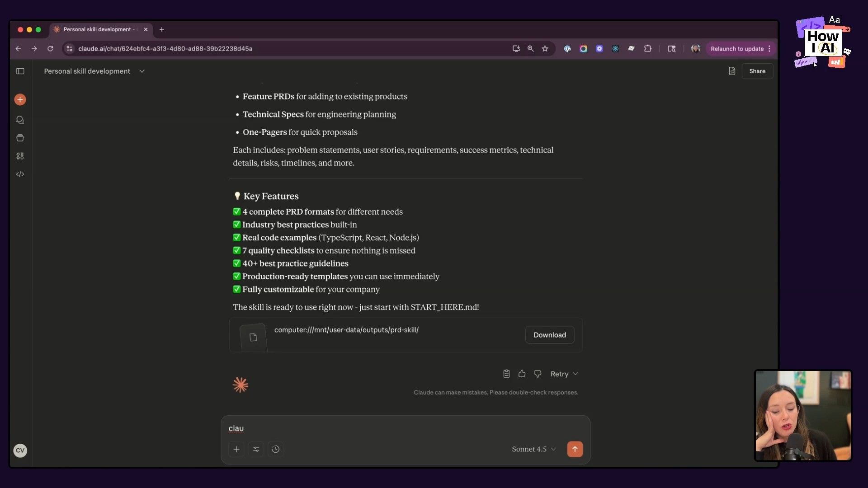Download the prd-skill output folder
Image resolution: width=868 pixels, height=488 pixels.
[x=549, y=335]
